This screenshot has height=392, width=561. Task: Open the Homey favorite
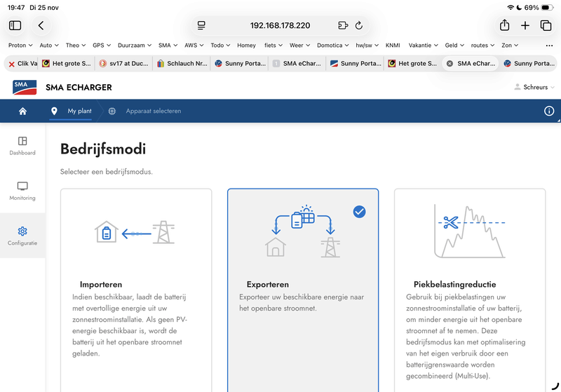click(x=246, y=46)
